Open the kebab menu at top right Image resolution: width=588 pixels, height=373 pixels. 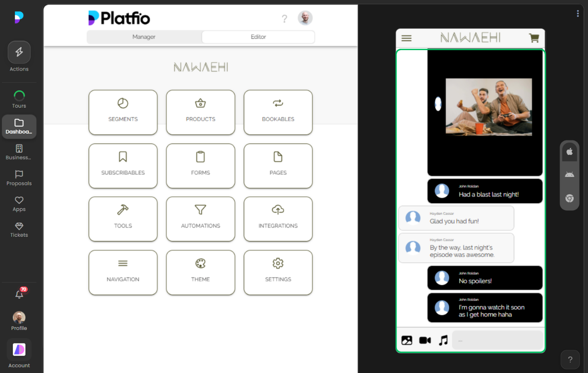(577, 13)
